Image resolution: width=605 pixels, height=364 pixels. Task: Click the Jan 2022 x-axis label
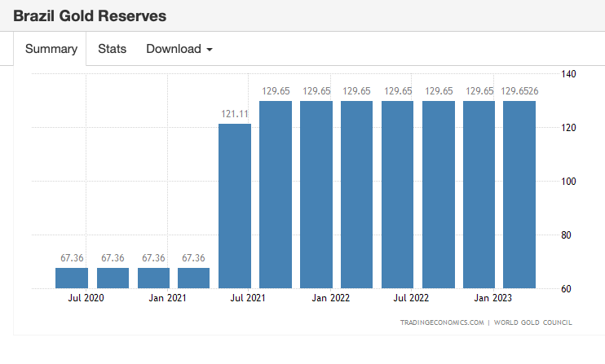(330, 299)
